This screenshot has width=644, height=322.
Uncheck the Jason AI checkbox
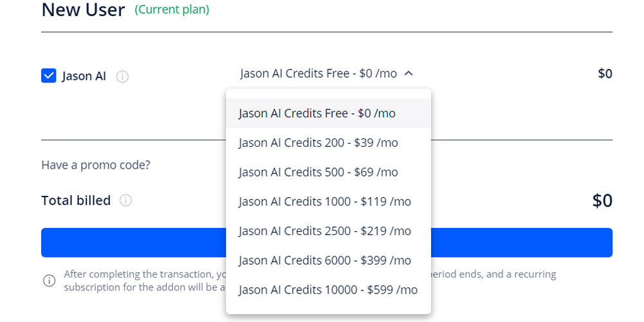[x=48, y=76]
